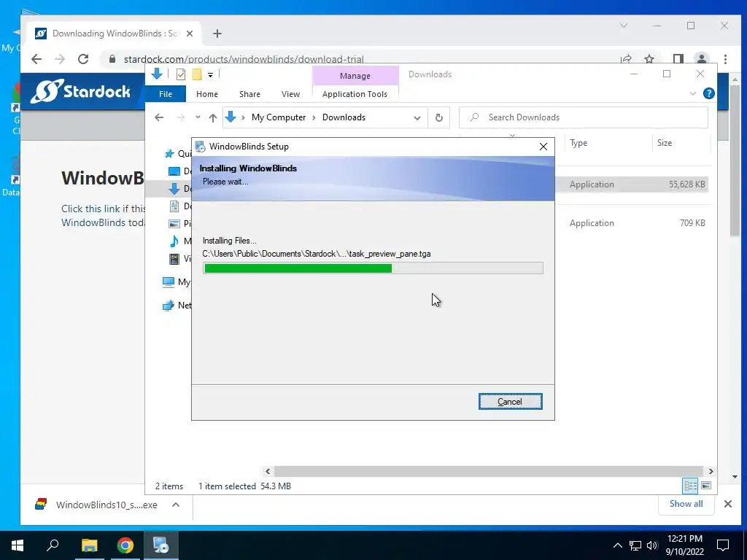The height and width of the screenshot is (560, 747).
Task: Select Pictures in the navigation pane
Action: click(181, 223)
